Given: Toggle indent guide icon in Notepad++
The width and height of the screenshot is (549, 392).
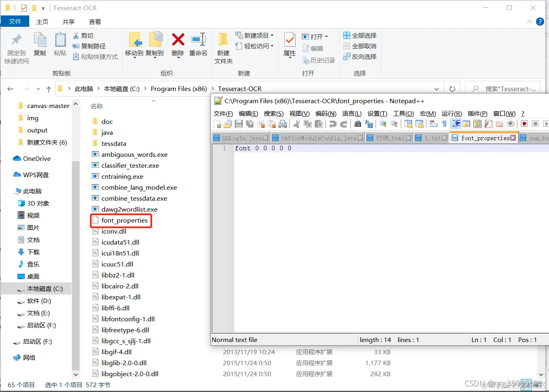Looking at the screenshot, I should (456, 124).
